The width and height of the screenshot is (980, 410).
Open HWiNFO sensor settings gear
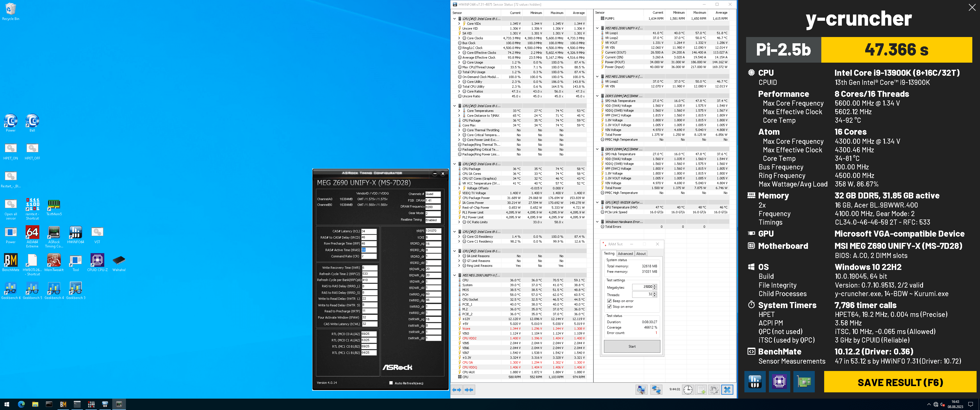tap(714, 389)
